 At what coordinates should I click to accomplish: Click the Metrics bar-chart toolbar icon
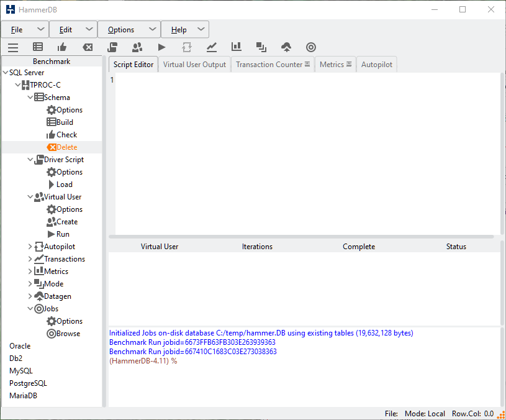coord(236,47)
